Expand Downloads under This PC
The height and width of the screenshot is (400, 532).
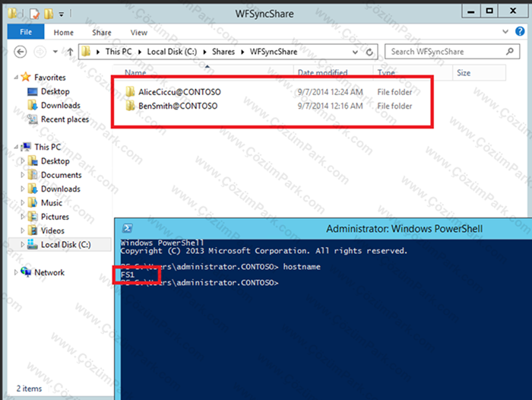tap(23, 189)
